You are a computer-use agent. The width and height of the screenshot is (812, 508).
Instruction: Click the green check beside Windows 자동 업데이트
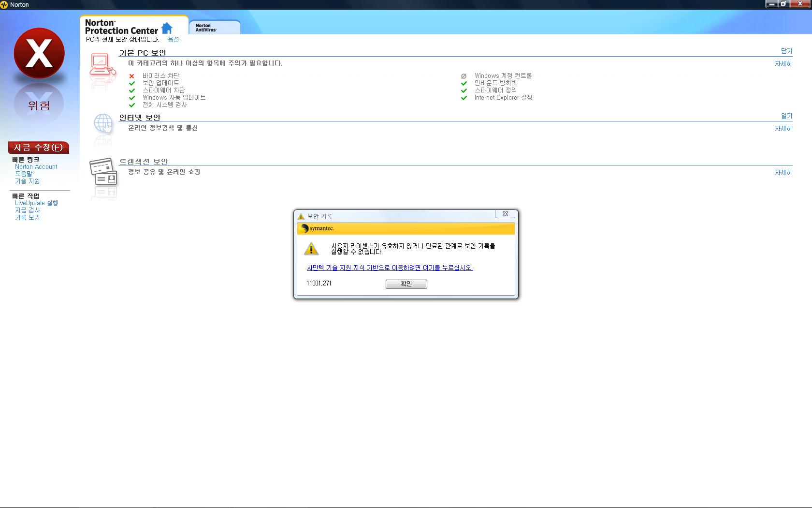coord(131,98)
